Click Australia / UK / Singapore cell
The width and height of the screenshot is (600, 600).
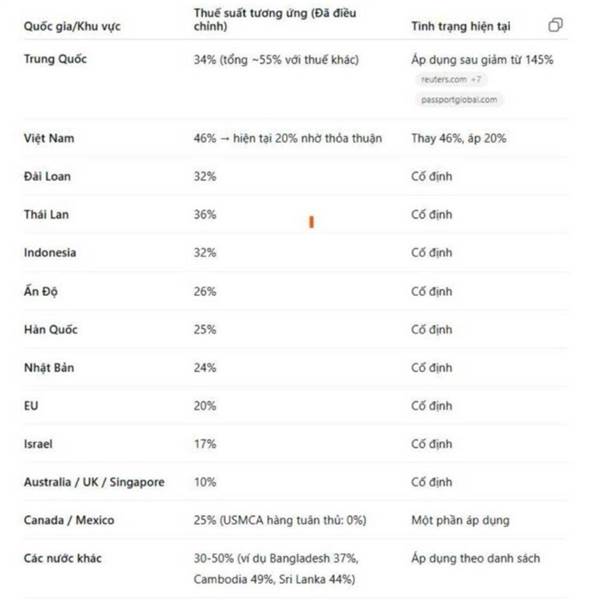(94, 482)
